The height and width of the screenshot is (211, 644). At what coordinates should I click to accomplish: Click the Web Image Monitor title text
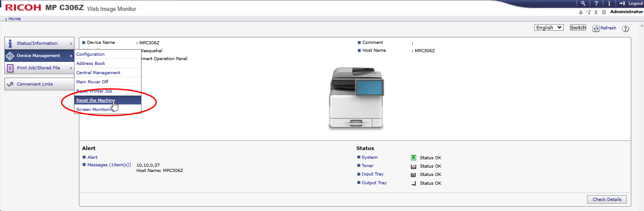click(x=112, y=9)
